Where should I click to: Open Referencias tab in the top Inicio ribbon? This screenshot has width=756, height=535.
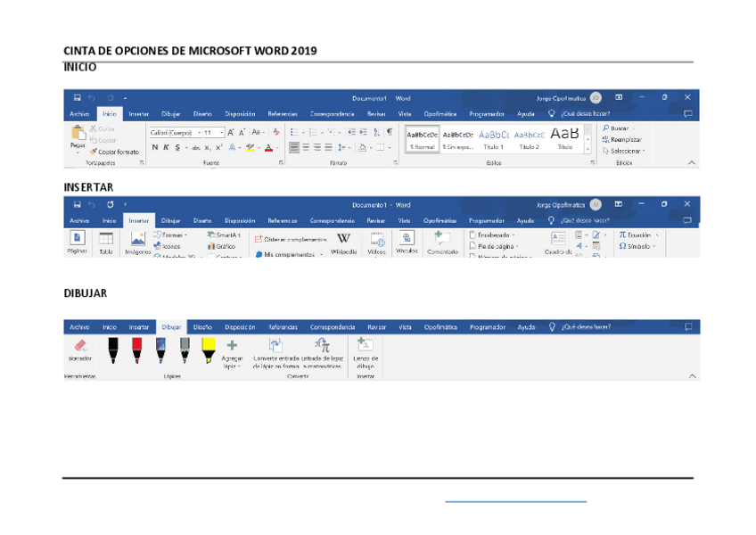point(283,114)
